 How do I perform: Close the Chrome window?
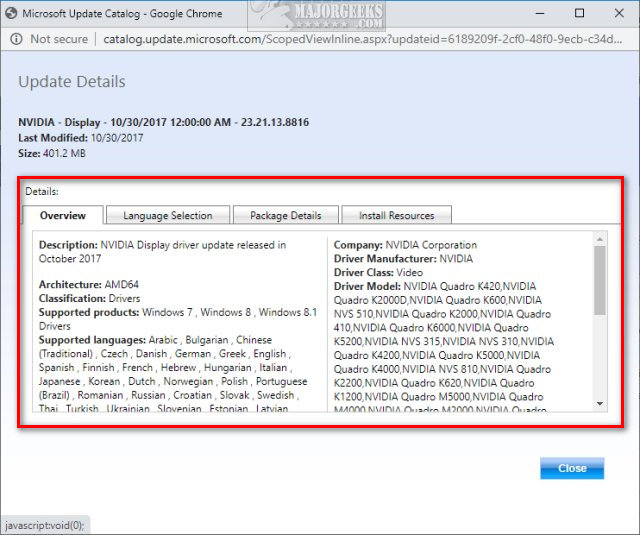(x=619, y=13)
